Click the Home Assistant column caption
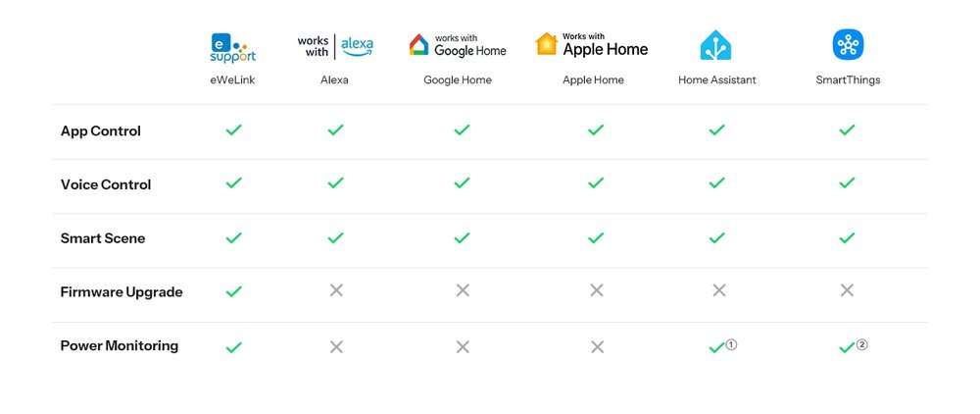The height and width of the screenshot is (414, 980). pos(717,80)
